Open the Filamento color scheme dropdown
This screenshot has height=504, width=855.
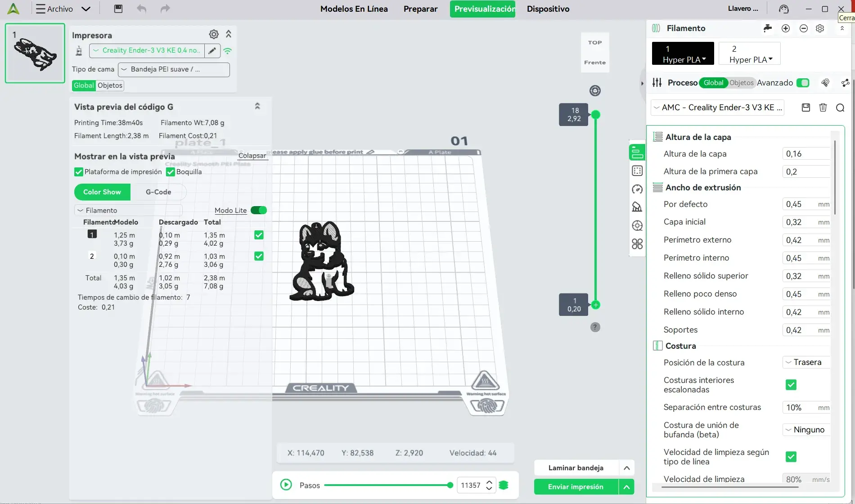[x=128, y=210]
